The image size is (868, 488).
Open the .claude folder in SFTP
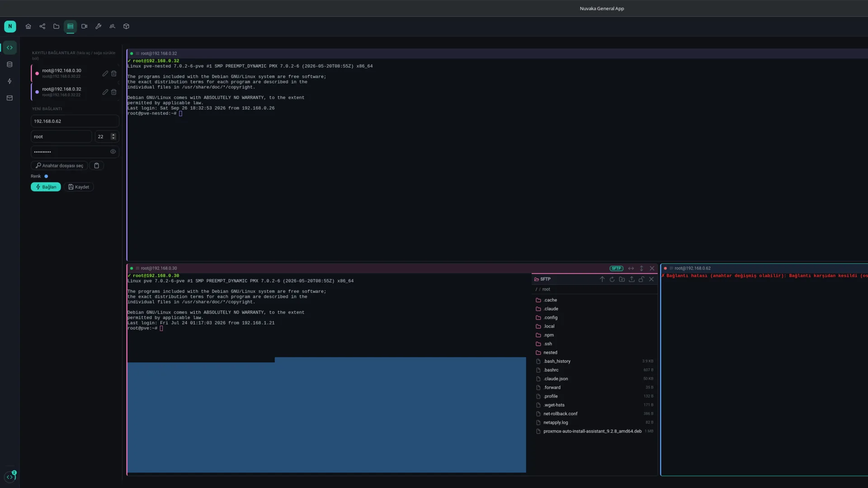click(594, 309)
